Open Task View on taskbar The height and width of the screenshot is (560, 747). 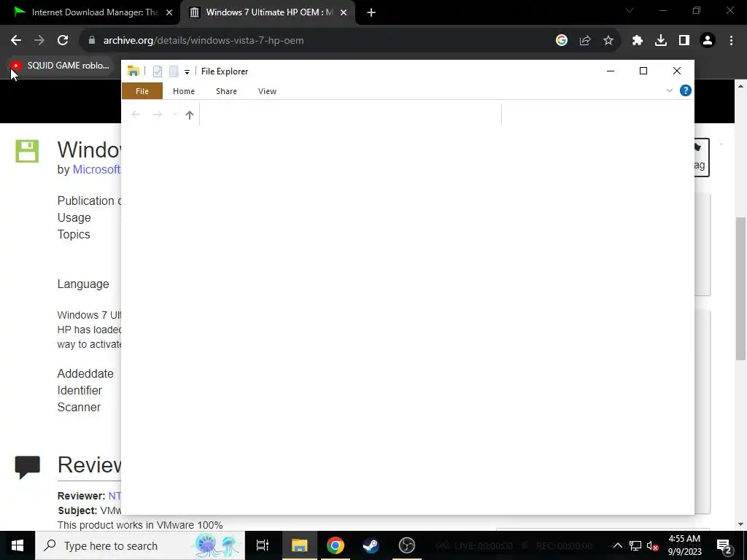click(x=263, y=545)
